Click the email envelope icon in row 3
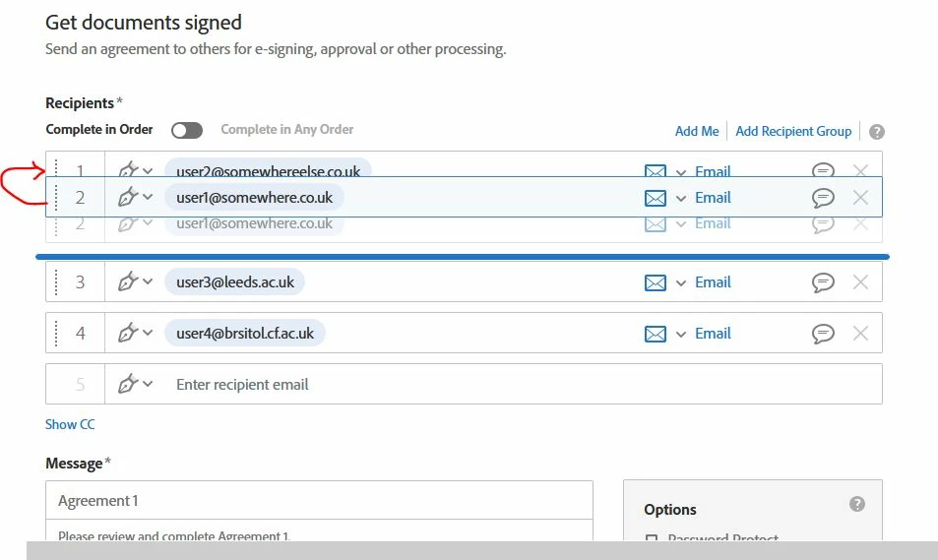Screen dimensions: 938x560 coord(656,282)
